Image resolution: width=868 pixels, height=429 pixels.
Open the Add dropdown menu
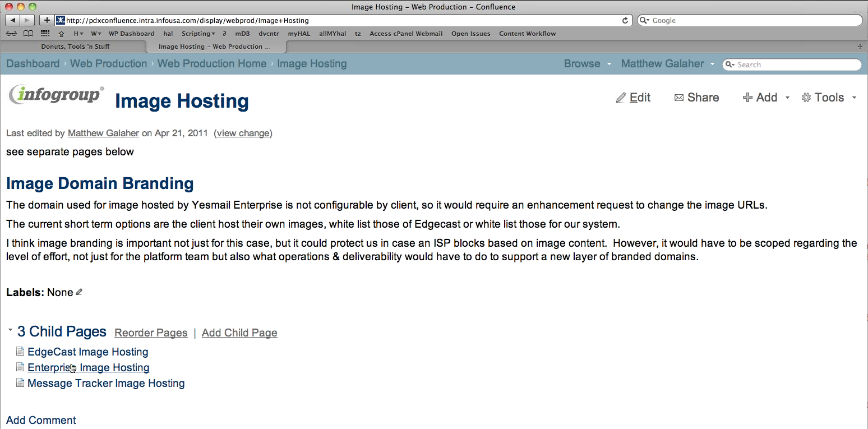tap(766, 98)
